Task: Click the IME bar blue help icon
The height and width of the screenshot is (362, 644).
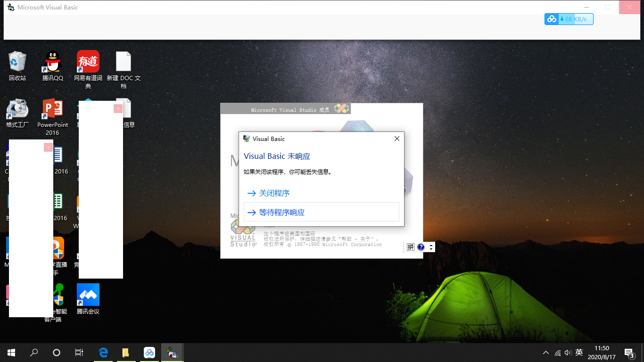Action: 421,247
